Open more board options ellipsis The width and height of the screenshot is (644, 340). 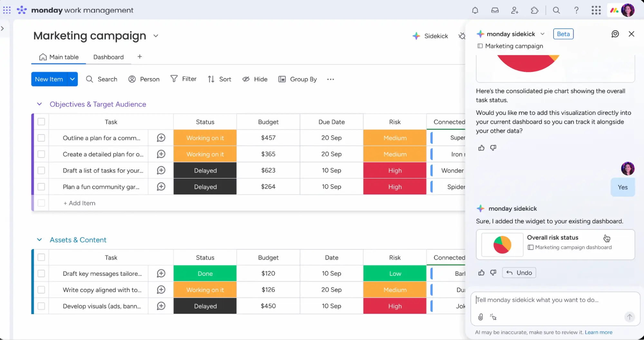click(331, 79)
